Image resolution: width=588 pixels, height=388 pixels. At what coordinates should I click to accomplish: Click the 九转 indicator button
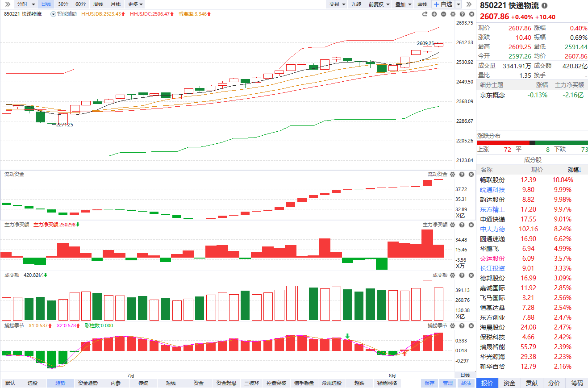[x=356, y=4]
